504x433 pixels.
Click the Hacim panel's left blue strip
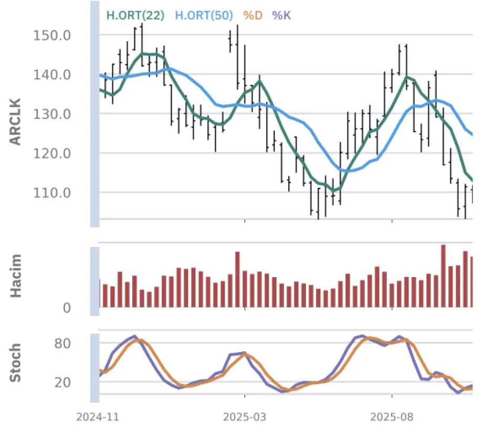point(94,281)
